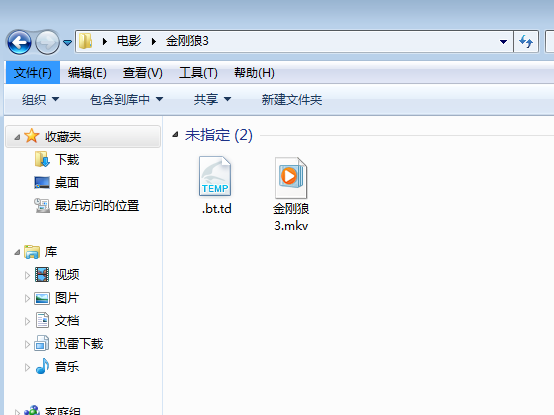Open the 查看(V) menu
The image size is (554, 415).
click(143, 73)
